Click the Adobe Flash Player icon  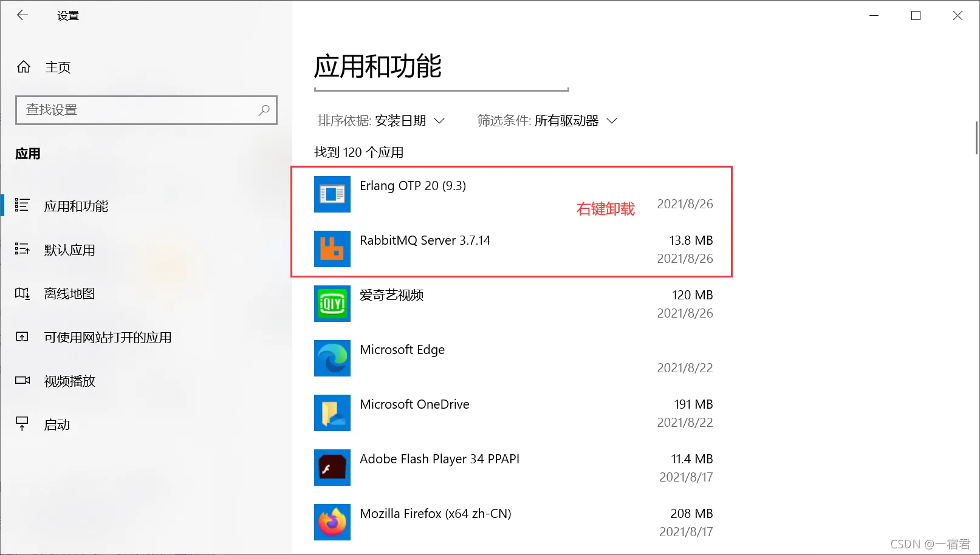(x=332, y=468)
